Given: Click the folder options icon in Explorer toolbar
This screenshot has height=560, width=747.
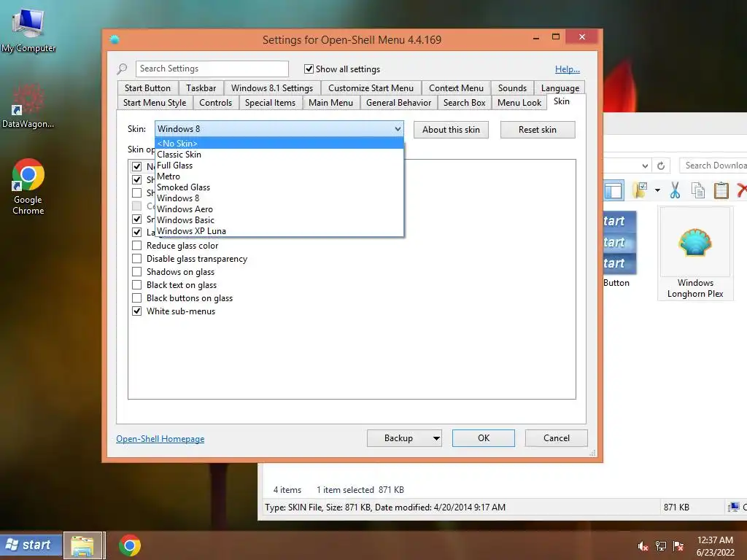Looking at the screenshot, I should click(640, 190).
